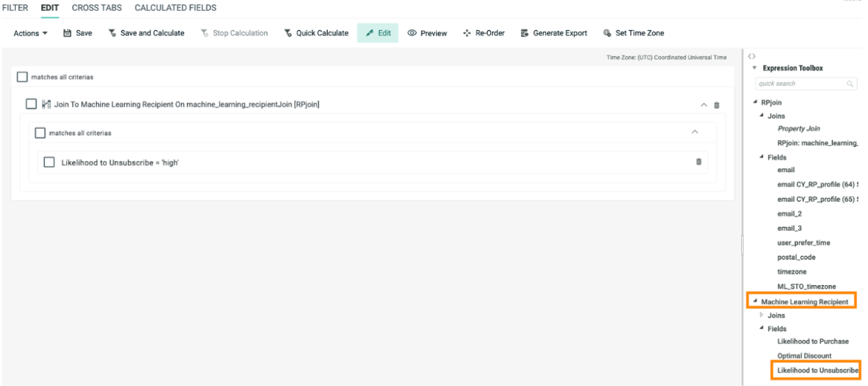Click the Quick Calculate icon
Image resolution: width=868 pixels, height=386 pixels.
(x=288, y=33)
